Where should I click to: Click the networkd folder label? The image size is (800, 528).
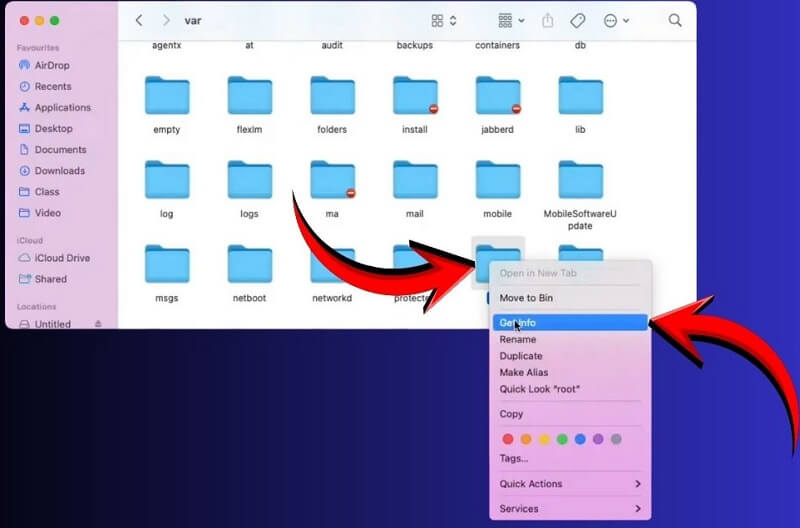(x=332, y=298)
